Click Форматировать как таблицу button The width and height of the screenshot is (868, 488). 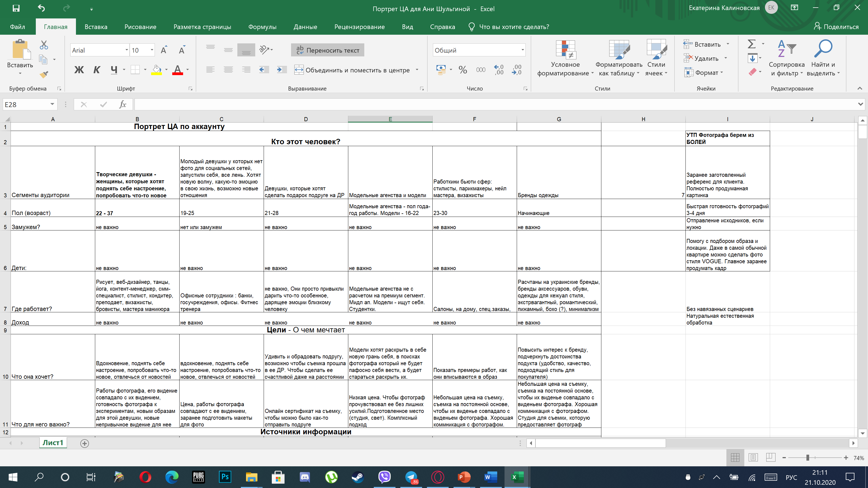[x=619, y=58]
